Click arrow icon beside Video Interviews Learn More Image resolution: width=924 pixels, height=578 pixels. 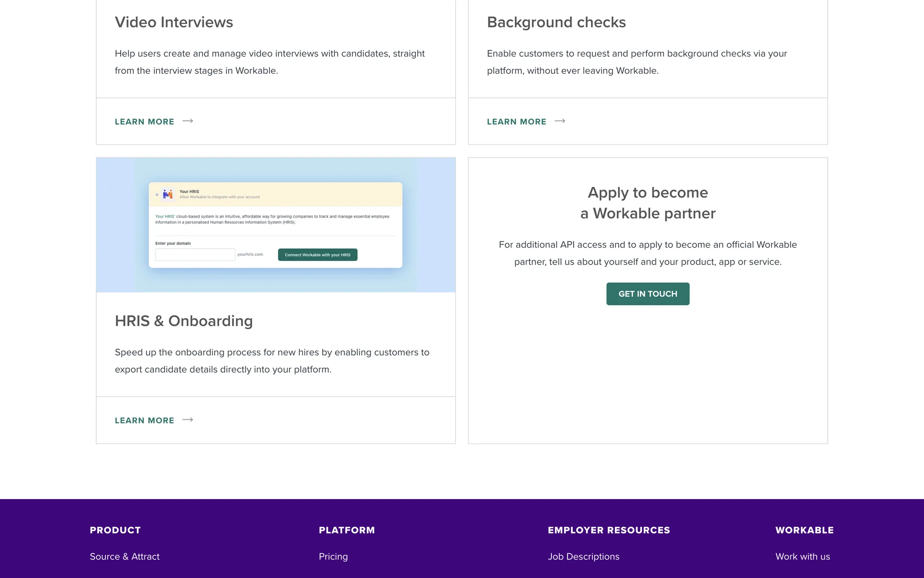click(x=188, y=121)
